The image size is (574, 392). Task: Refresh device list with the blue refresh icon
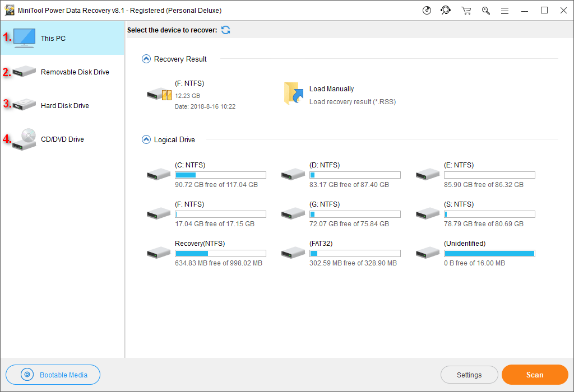(225, 30)
